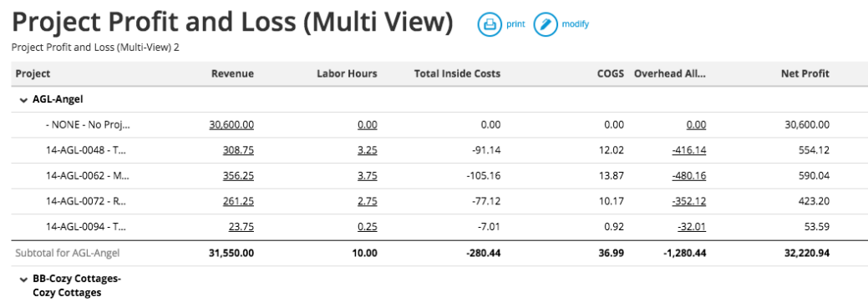Sort by Net Profit column header
This screenshot has width=868, height=302.
pyautogui.click(x=805, y=73)
